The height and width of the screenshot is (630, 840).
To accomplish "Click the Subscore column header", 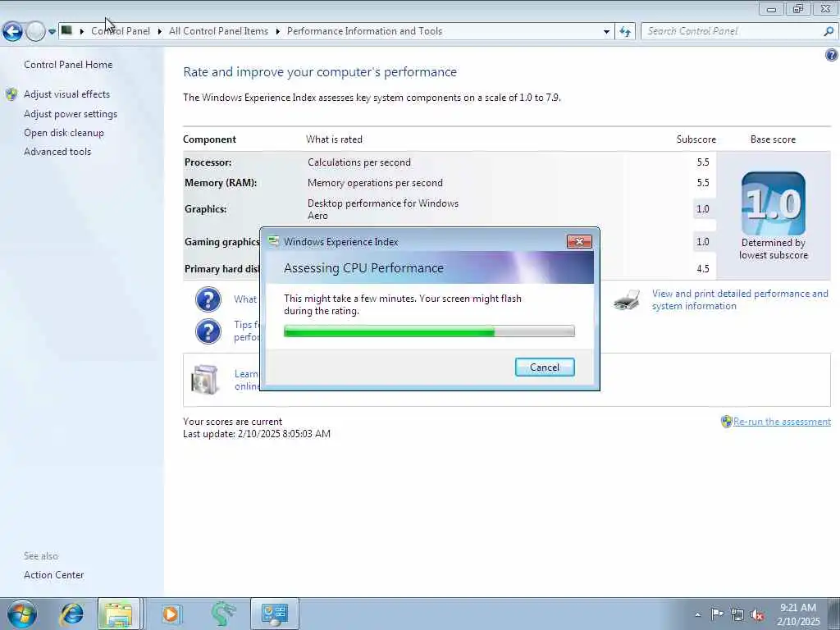I will (x=696, y=139).
